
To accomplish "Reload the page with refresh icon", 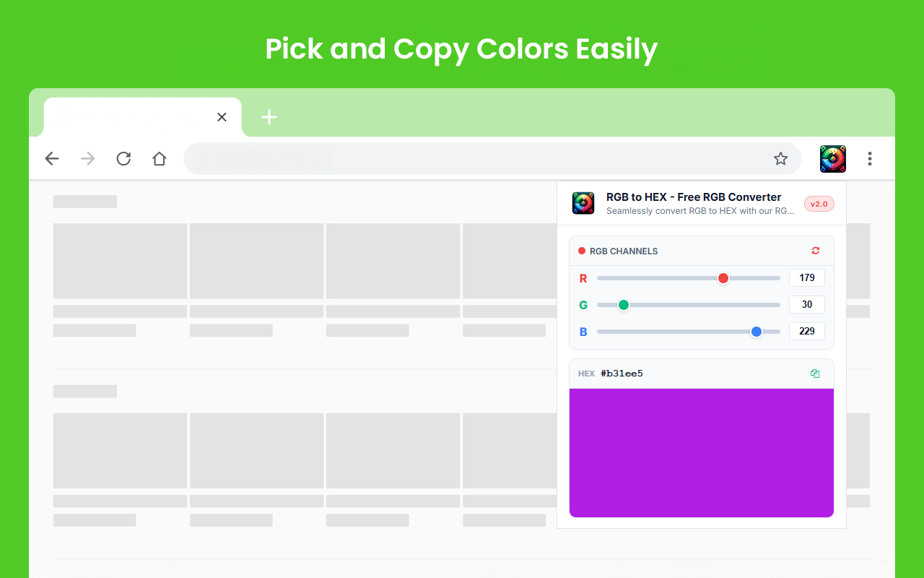I will [x=123, y=159].
